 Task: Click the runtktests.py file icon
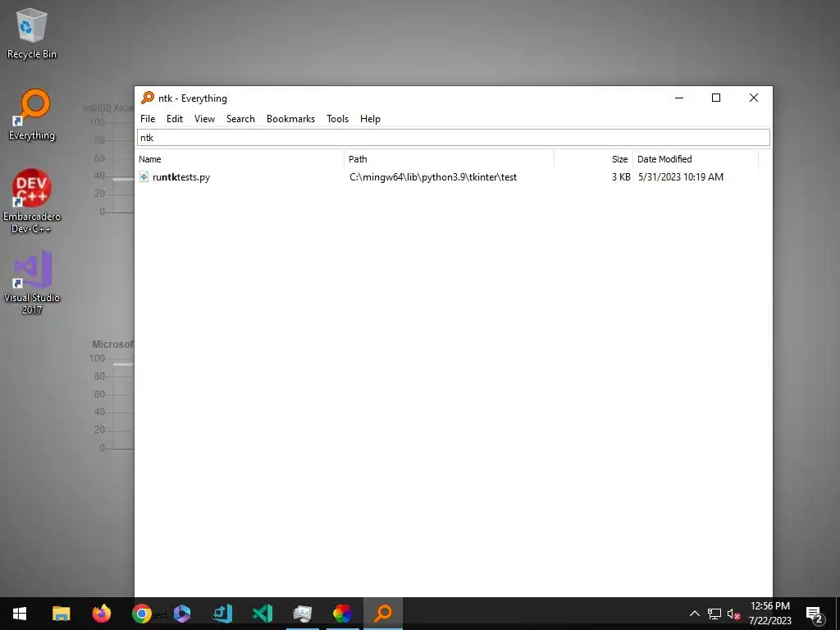point(144,177)
